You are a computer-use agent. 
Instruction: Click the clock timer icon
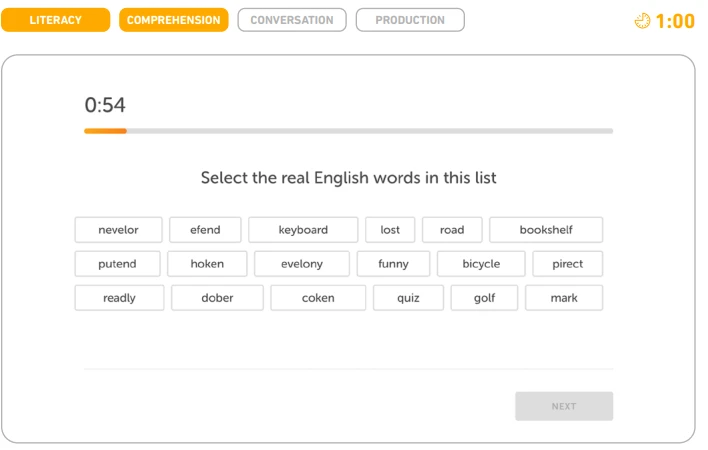(642, 21)
